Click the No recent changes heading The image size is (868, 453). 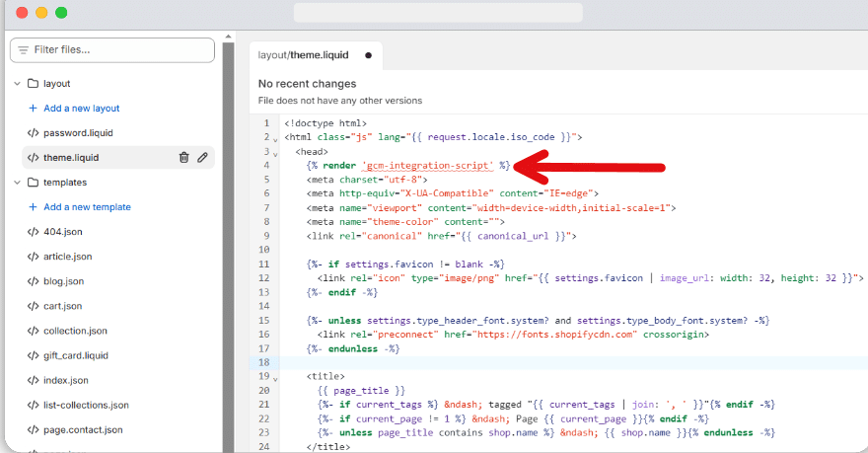tap(307, 84)
